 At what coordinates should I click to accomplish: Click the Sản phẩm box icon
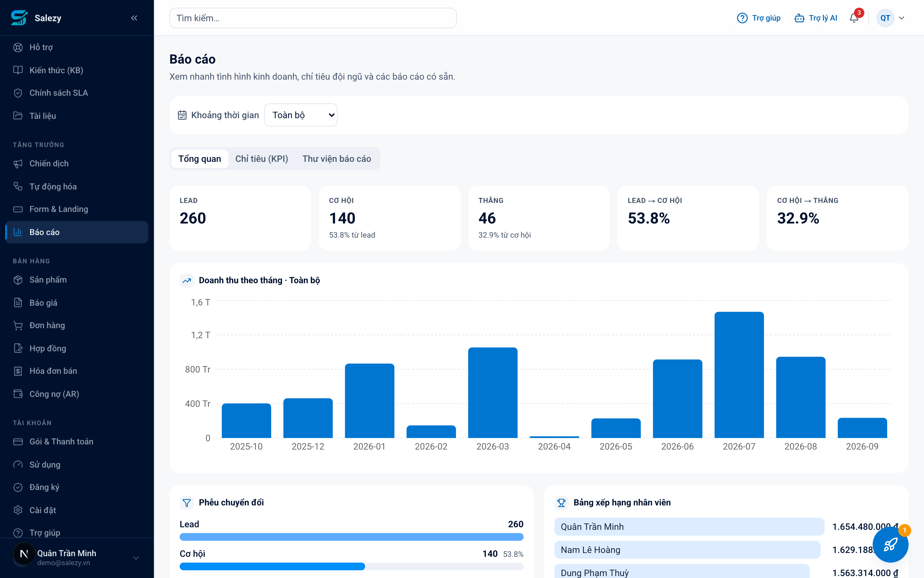coord(18,280)
